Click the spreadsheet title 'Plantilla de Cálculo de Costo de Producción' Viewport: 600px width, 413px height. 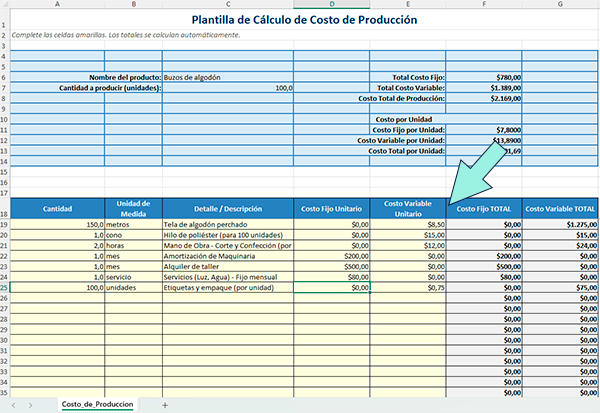point(304,19)
